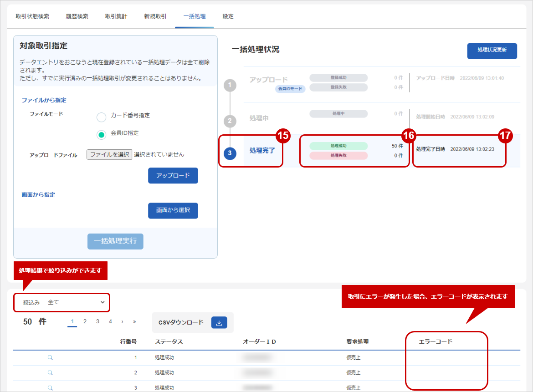
Task: Click 一括処理実行 button
Action: tap(115, 241)
